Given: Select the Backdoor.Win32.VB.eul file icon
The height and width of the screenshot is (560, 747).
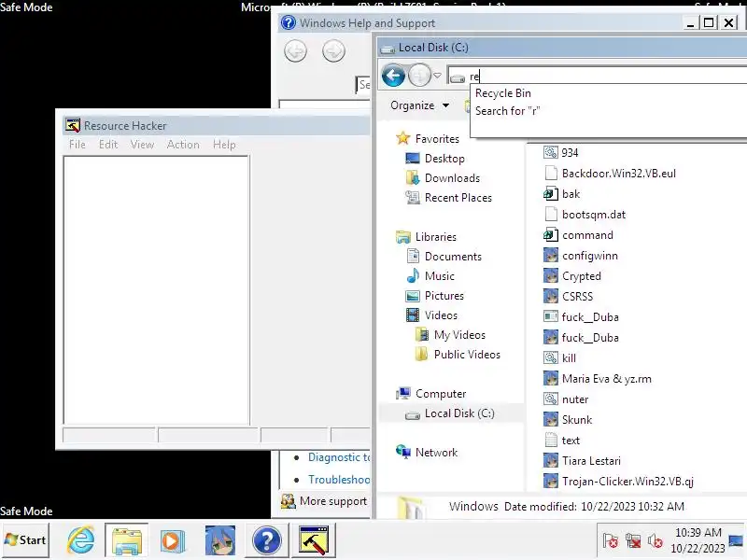Looking at the screenshot, I should coord(551,173).
